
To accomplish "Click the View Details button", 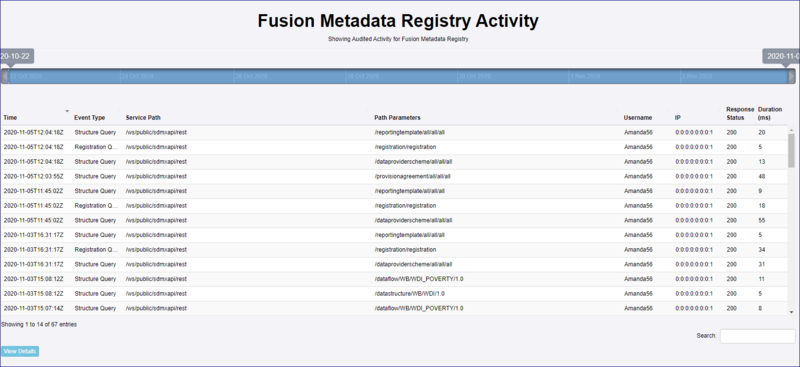I will click(20, 351).
